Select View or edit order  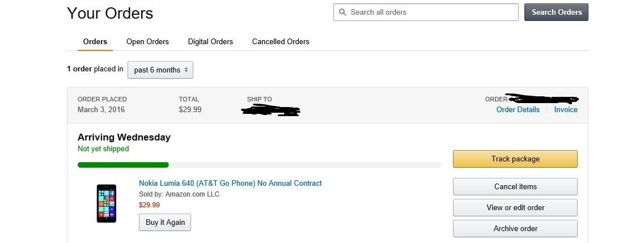click(515, 207)
